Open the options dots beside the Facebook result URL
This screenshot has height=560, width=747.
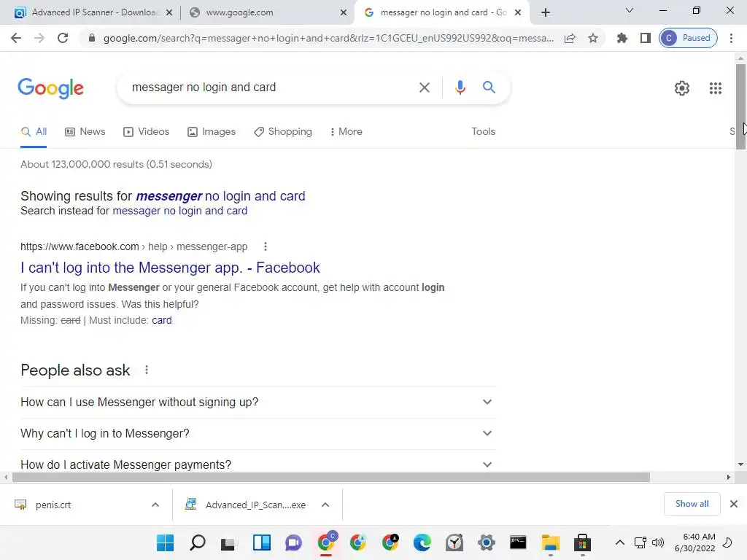click(x=266, y=246)
